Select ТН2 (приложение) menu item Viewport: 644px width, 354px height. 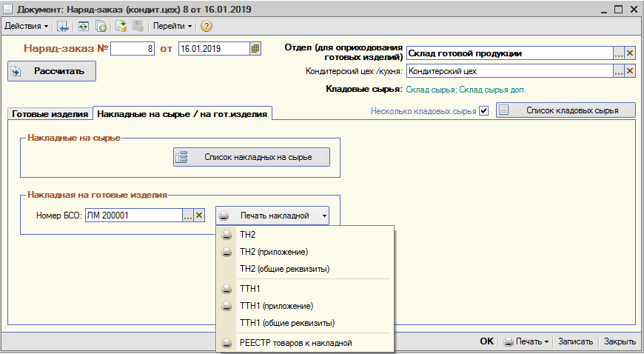coord(274,252)
